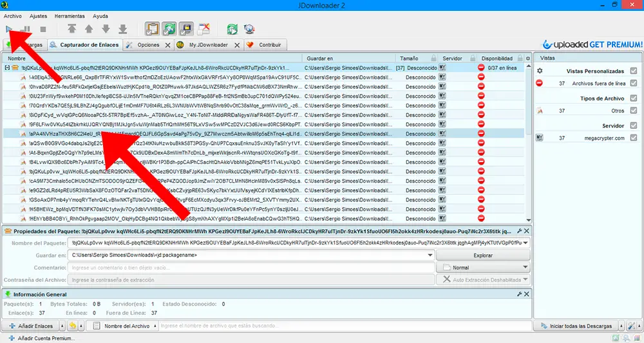Open the Guardar en path dropdown
The height and width of the screenshot is (343, 644).
click(x=430, y=255)
